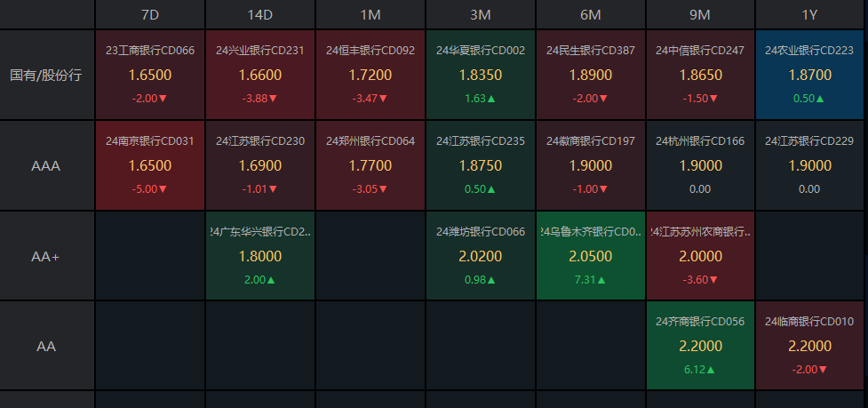Click the blue 24农业银行CD223 cell

(x=809, y=75)
